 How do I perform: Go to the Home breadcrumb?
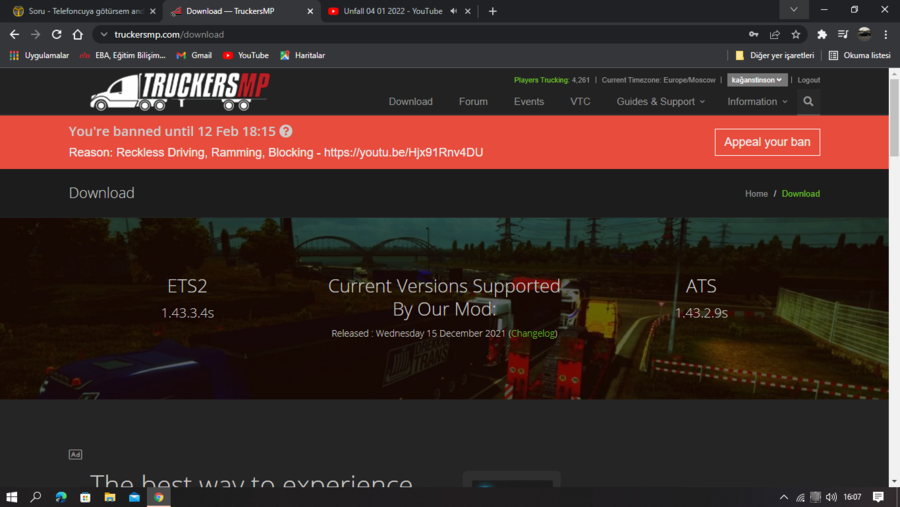[757, 193]
